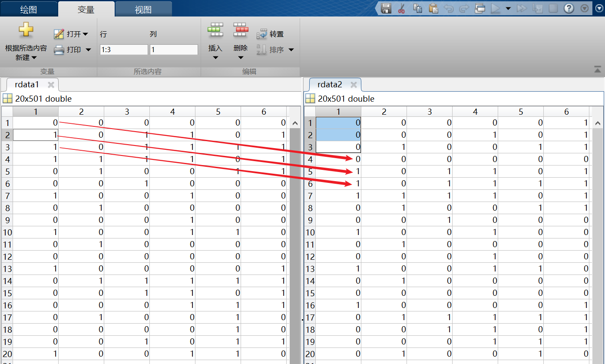Screen dimensions: 605x364
Task: Click the 行 selection input field
Action: [124, 50]
